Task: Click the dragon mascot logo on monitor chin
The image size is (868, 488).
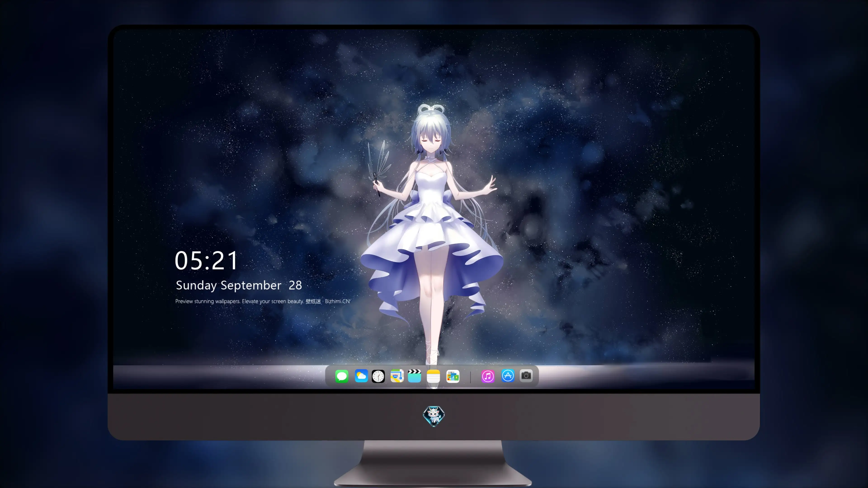Action: click(x=434, y=416)
